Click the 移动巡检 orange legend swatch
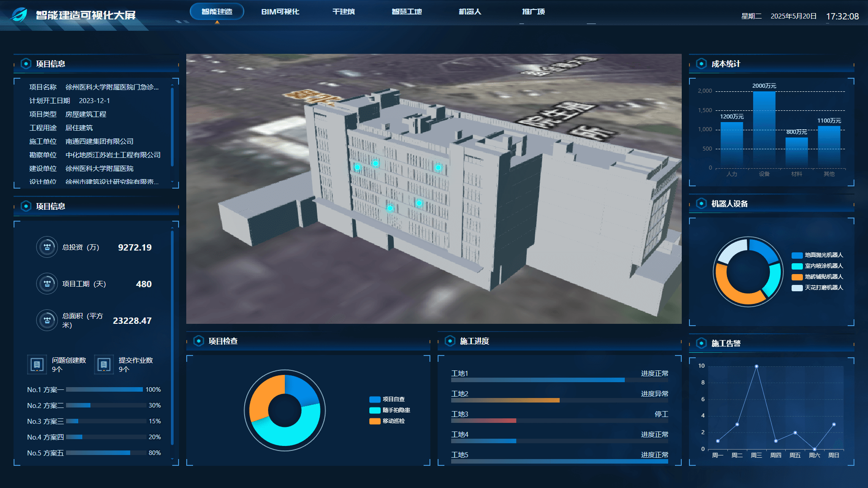The width and height of the screenshot is (868, 488). pyautogui.click(x=375, y=421)
